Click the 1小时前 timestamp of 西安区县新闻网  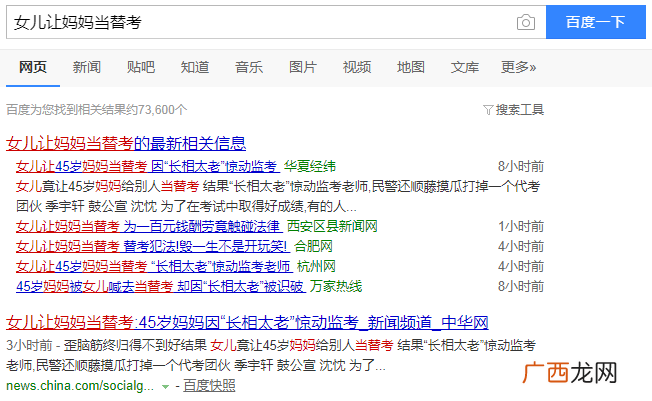coord(521,226)
